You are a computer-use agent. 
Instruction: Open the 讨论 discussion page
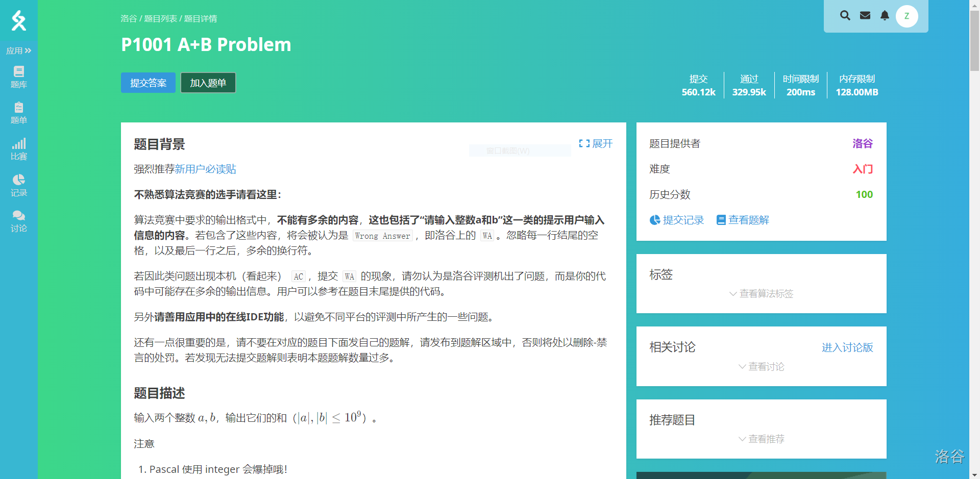[19, 221]
